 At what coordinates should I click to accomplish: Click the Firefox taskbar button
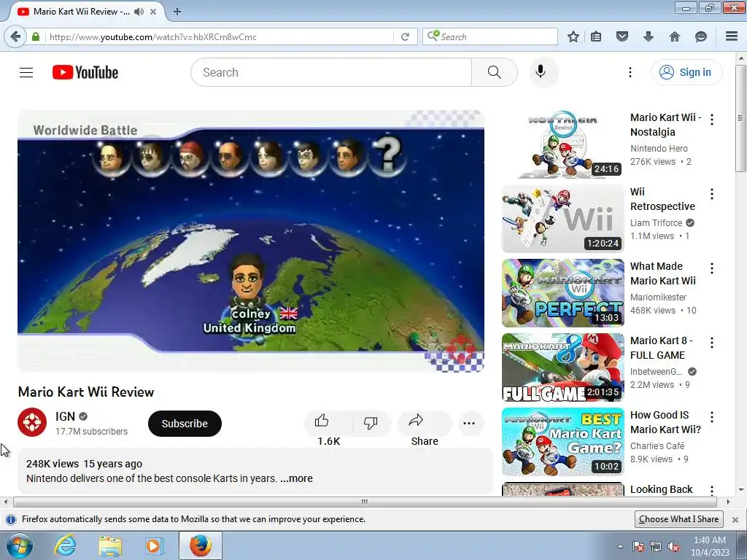pyautogui.click(x=201, y=545)
